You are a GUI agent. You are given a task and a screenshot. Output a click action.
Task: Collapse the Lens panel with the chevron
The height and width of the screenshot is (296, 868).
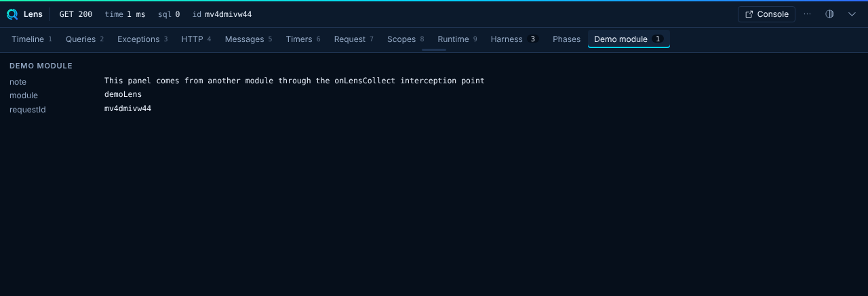(x=852, y=14)
